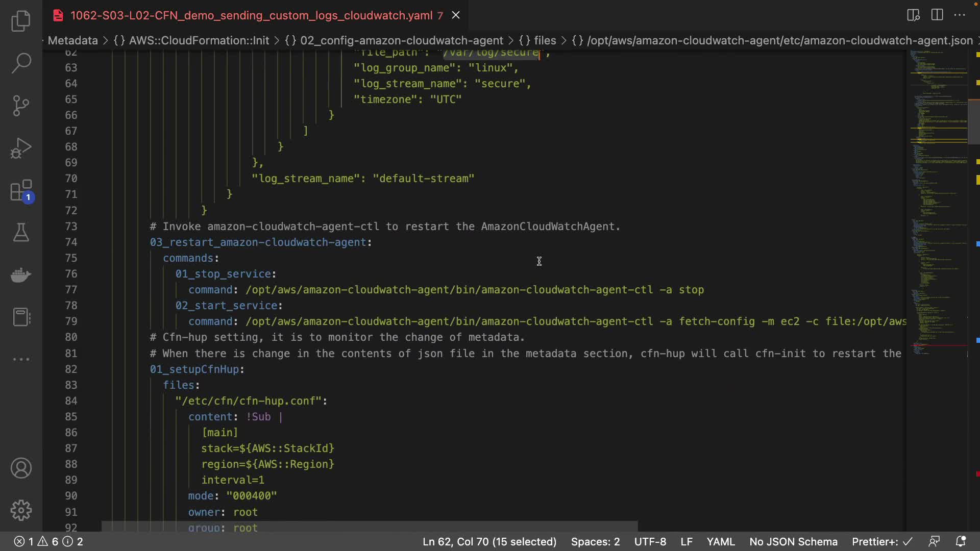Click the horizontal scrollbar at editor bottom
This screenshot has width=980, height=551.
[370, 526]
